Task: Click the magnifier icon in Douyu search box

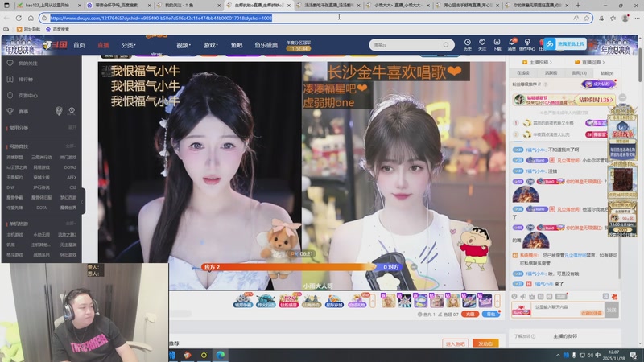Action: (x=446, y=45)
